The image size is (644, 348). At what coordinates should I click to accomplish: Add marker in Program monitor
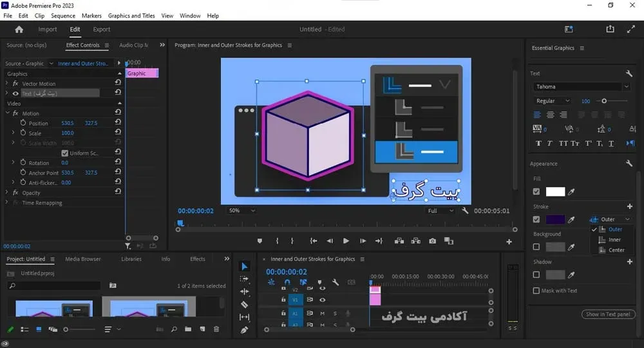click(x=260, y=241)
